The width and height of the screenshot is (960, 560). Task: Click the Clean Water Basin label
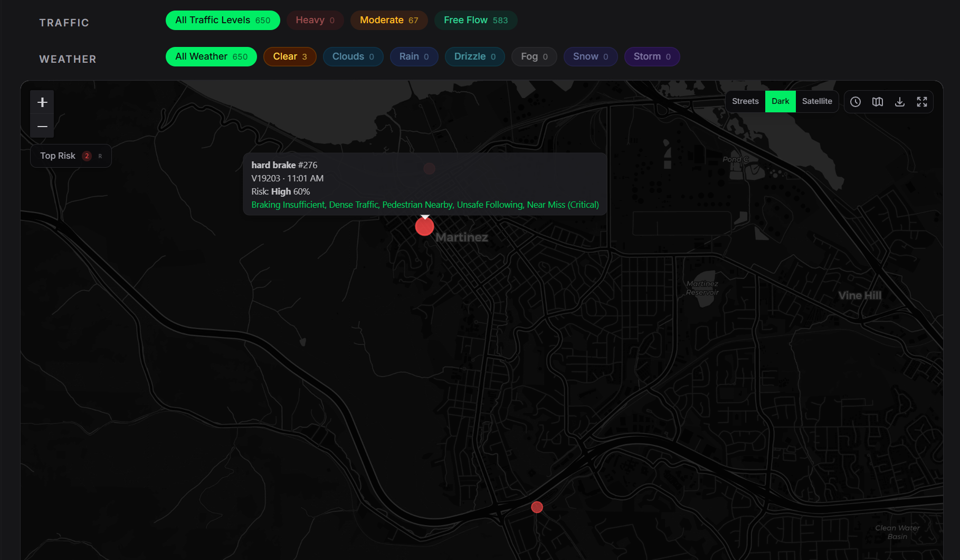[x=897, y=532]
